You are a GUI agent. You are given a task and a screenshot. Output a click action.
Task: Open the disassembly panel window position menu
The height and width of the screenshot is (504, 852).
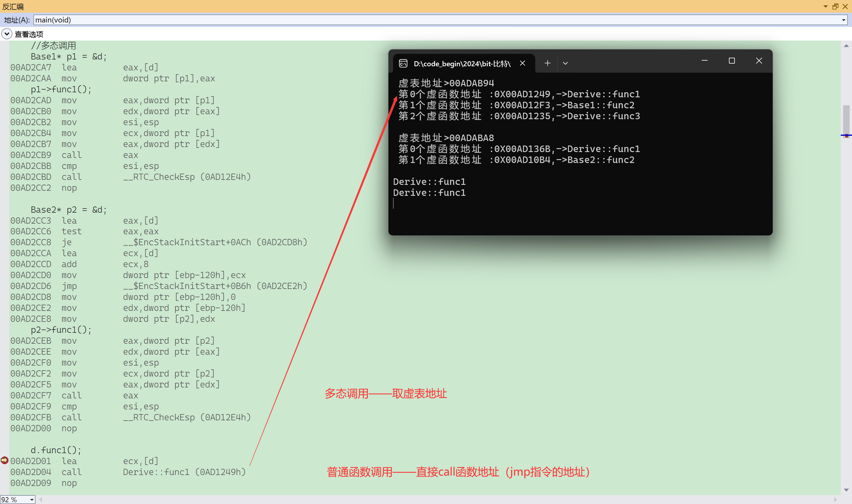[x=825, y=7]
